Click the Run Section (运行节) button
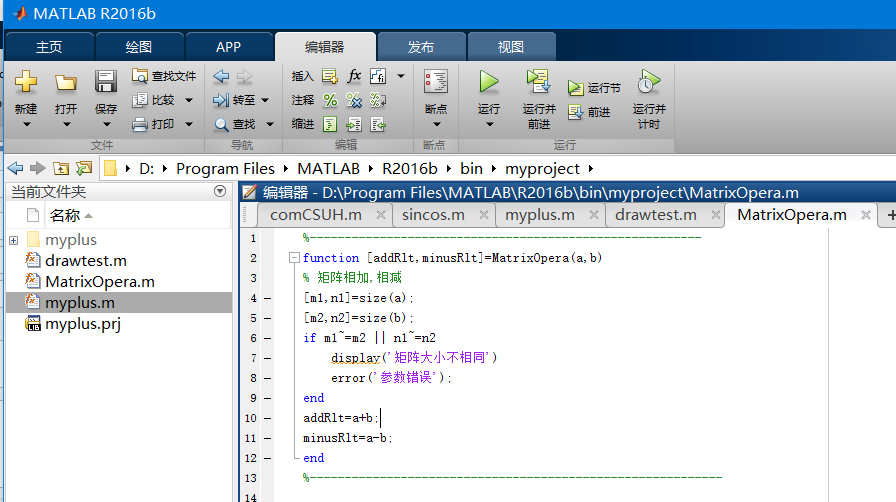 594,88
